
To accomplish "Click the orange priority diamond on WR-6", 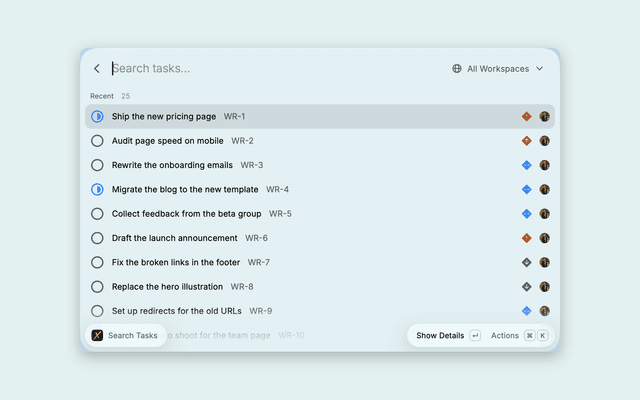I will (527, 238).
